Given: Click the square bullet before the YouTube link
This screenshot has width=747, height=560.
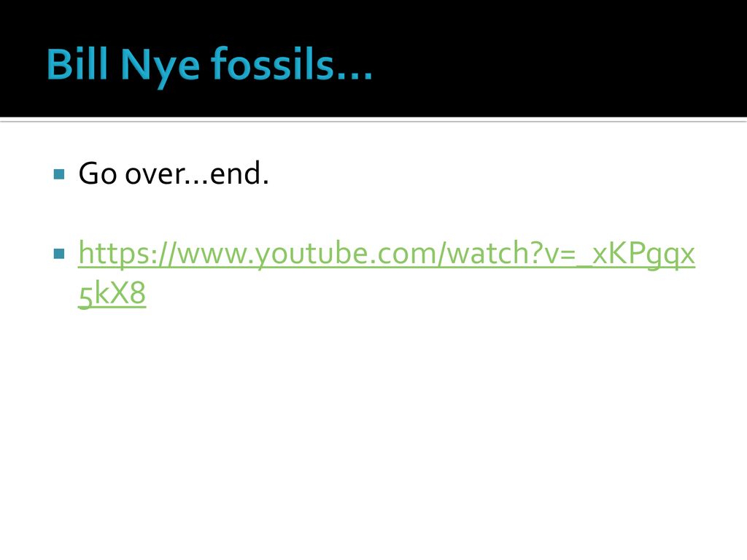Looking at the screenshot, I should (59, 253).
